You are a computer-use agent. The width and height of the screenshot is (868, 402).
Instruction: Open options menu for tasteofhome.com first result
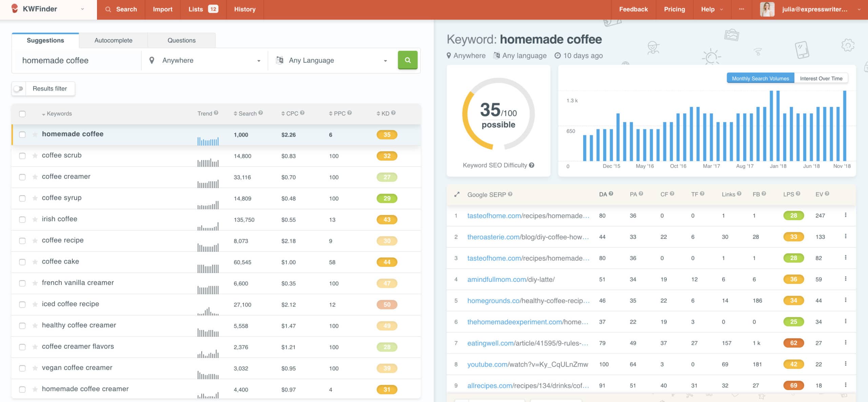pos(846,215)
